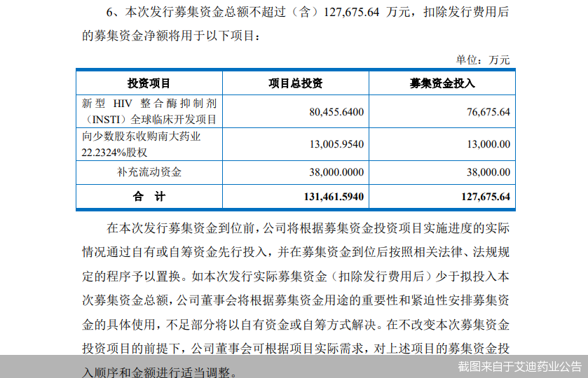Image resolution: width=588 pixels, height=378 pixels.
Task: Click the 截图来自于艾迪药业公告 source caption
Action: pos(519,366)
